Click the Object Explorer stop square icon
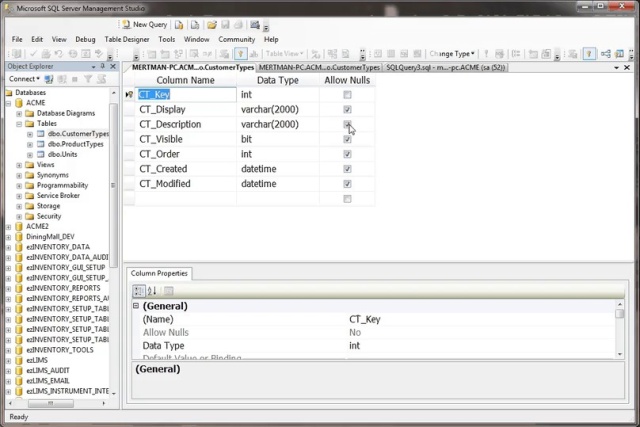 (75, 79)
